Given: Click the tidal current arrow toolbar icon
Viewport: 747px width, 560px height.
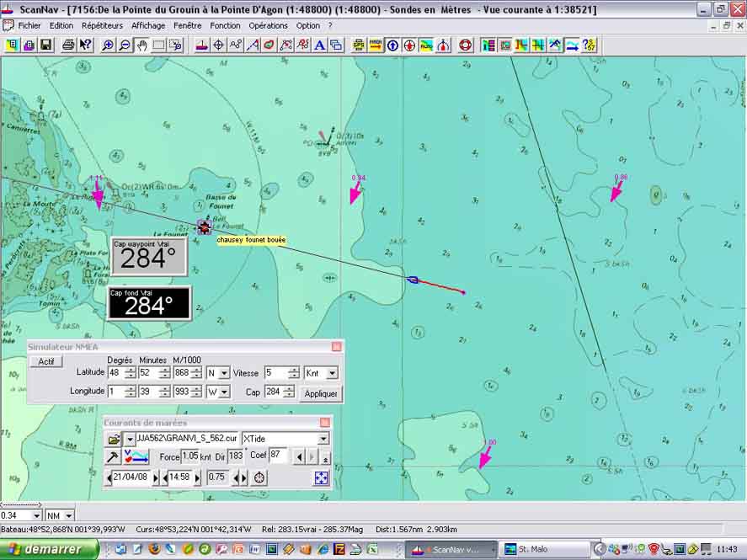Looking at the screenshot, I should click(572, 45).
